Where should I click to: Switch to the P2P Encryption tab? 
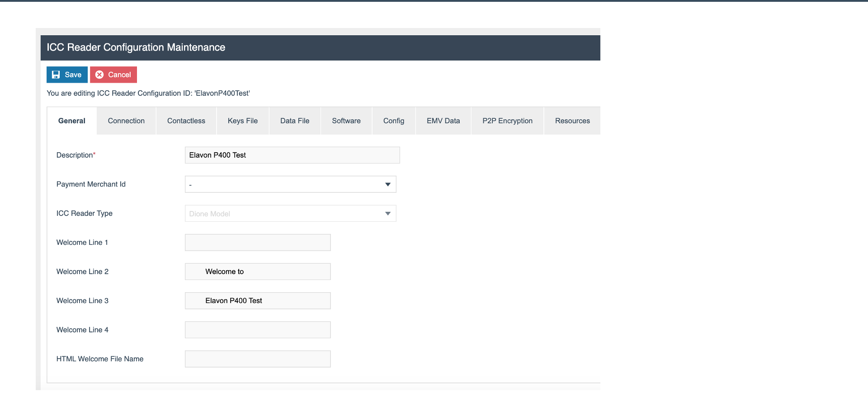(x=507, y=121)
